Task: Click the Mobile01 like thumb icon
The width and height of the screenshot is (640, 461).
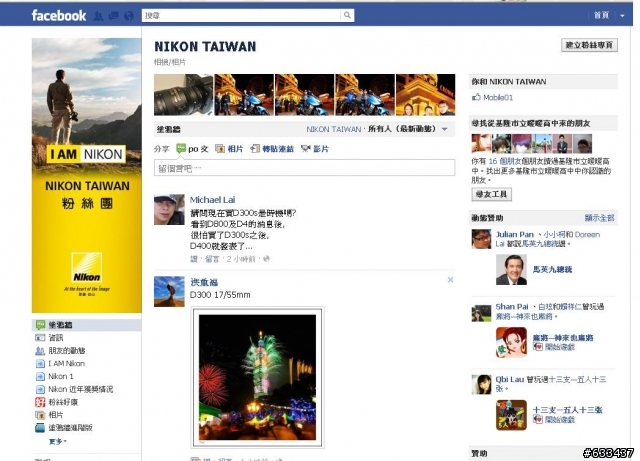Action: (x=476, y=97)
